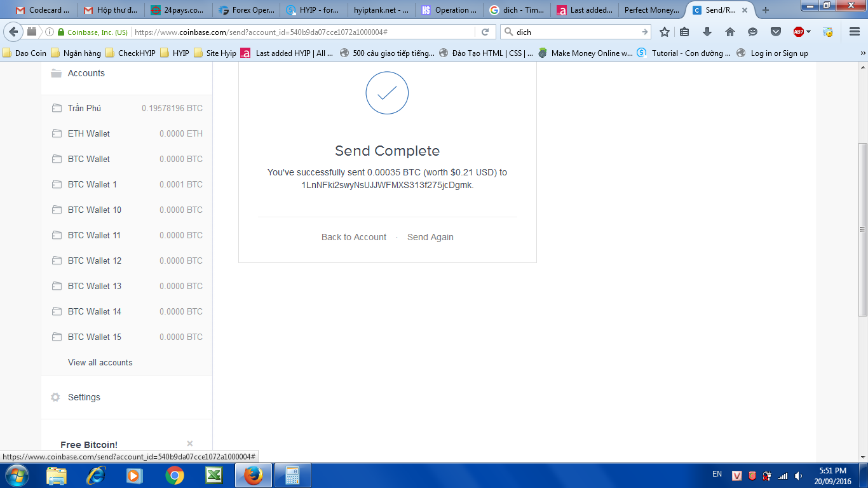
Task: Open Internet Explorer from the taskbar
Action: click(x=96, y=475)
